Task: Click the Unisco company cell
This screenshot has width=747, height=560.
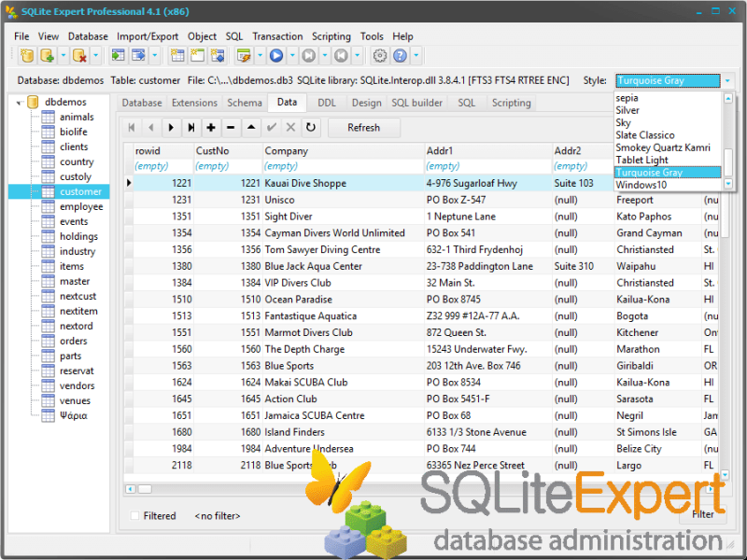Action: [344, 200]
